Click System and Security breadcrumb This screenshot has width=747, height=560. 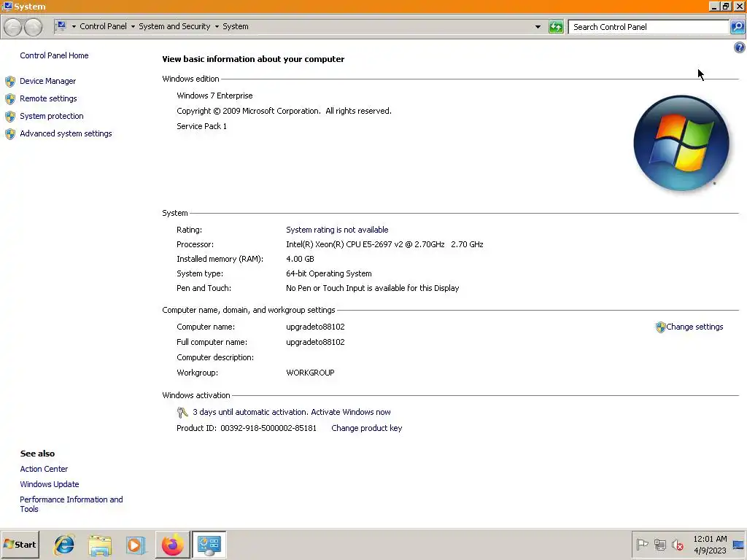coord(174,26)
